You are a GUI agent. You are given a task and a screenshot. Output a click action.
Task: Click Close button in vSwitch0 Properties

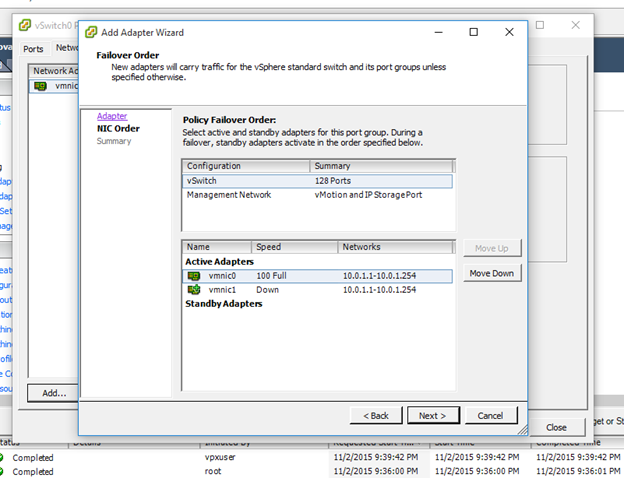pos(556,427)
